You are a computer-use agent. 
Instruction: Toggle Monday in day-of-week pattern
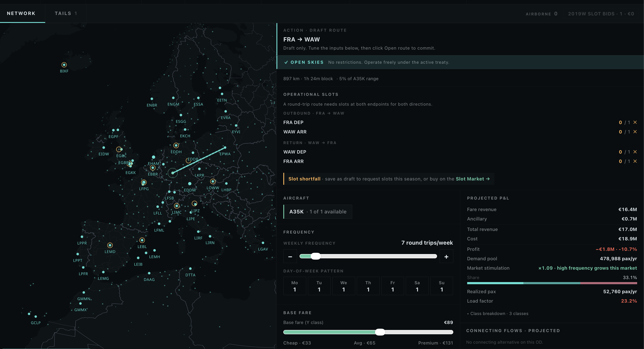coord(294,286)
